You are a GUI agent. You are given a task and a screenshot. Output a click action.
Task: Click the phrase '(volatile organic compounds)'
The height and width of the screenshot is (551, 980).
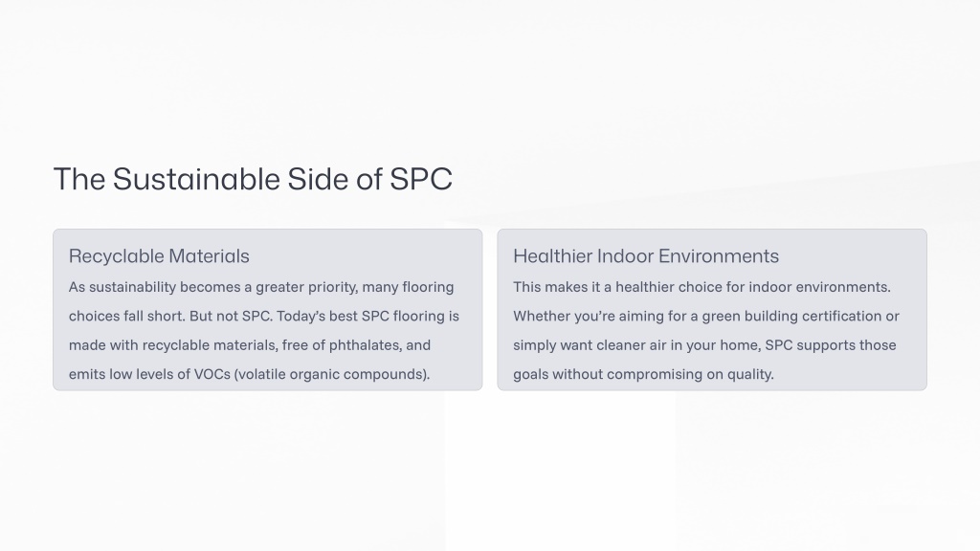click(x=331, y=374)
